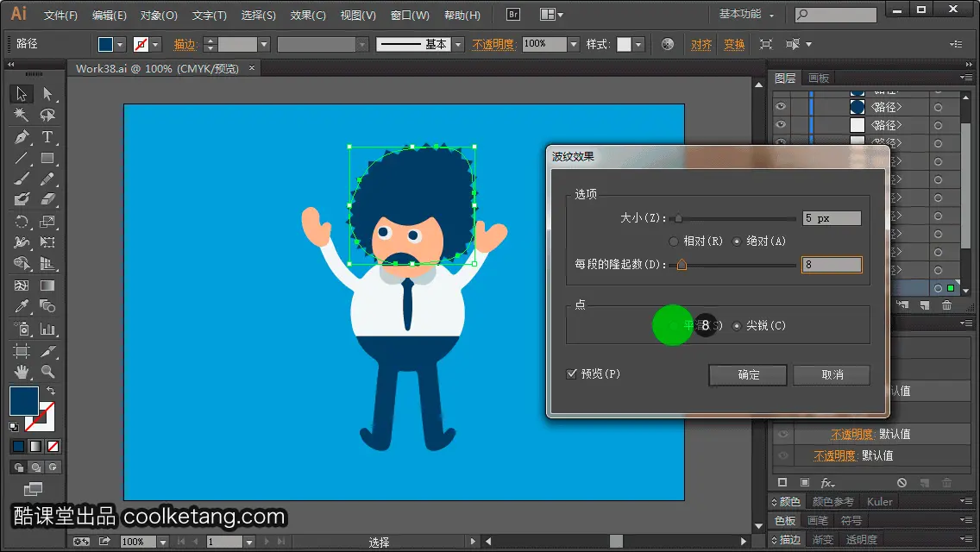Click the 不透明度 link in control bar
Viewport: 980px width, 552px height.
pyautogui.click(x=493, y=44)
